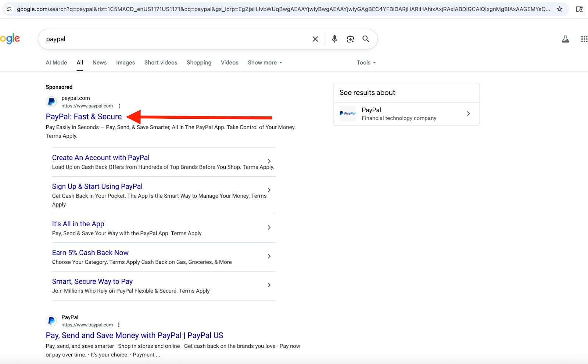Go to Short videos tab

click(x=161, y=62)
